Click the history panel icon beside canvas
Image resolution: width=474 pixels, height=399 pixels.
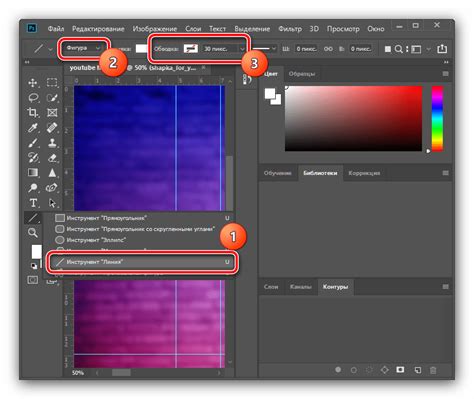[247, 79]
